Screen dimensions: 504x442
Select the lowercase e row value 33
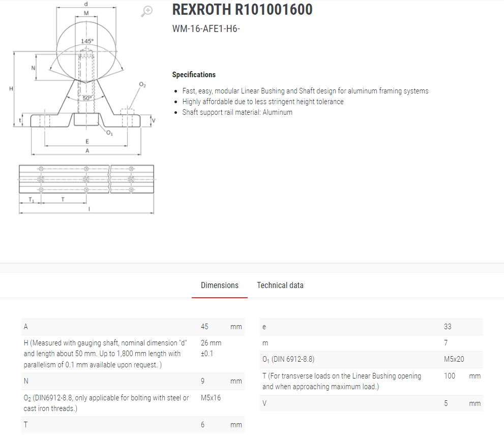click(x=447, y=327)
